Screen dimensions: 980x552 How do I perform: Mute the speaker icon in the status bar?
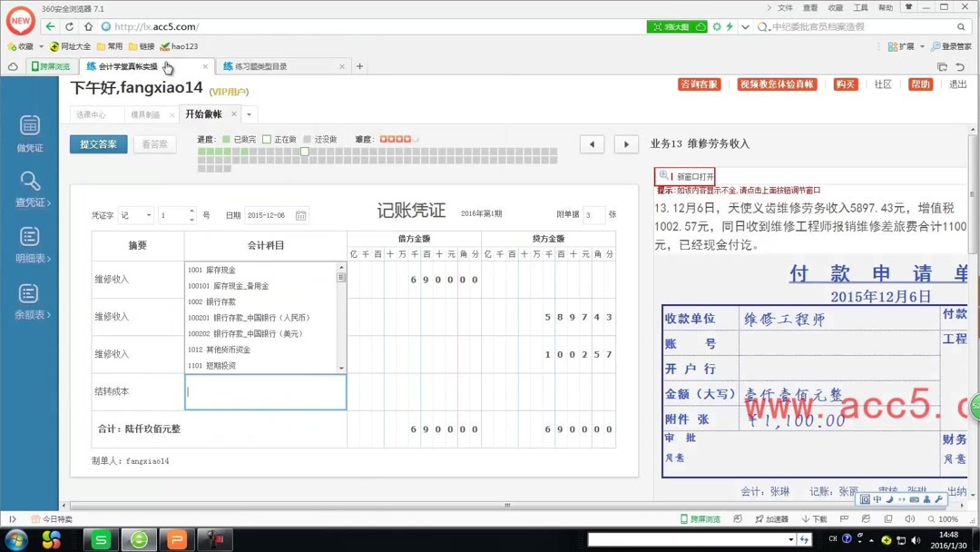click(x=910, y=518)
